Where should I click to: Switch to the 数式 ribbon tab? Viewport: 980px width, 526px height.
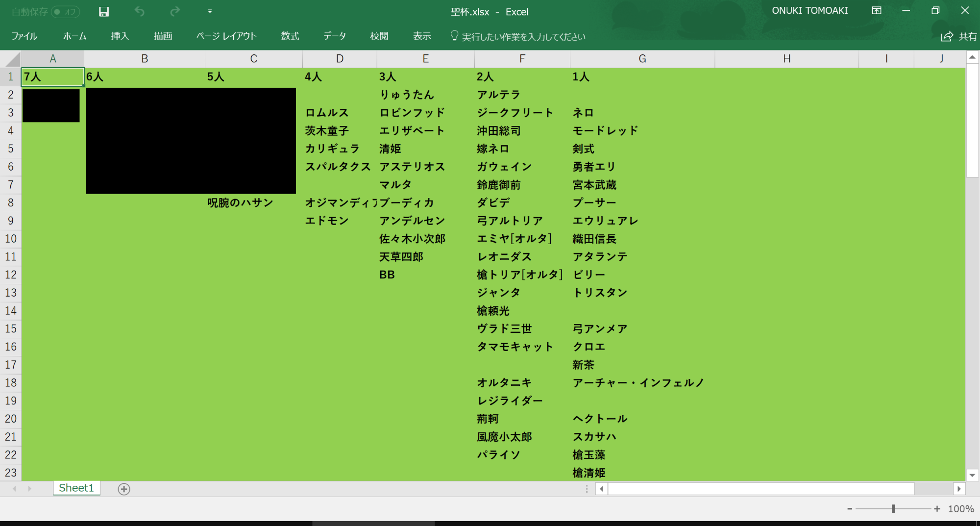(290, 36)
